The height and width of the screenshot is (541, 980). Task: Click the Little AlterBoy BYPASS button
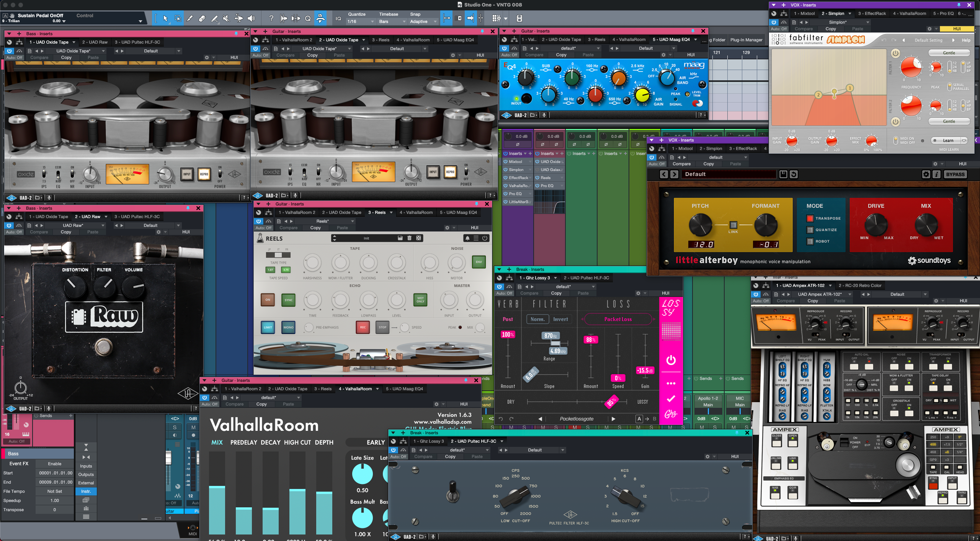point(955,174)
